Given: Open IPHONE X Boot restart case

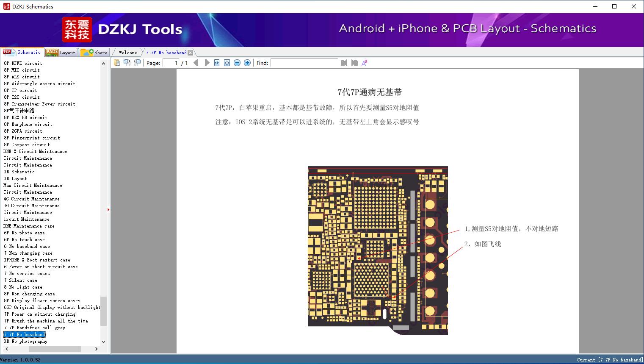Looking at the screenshot, I should point(37,260).
